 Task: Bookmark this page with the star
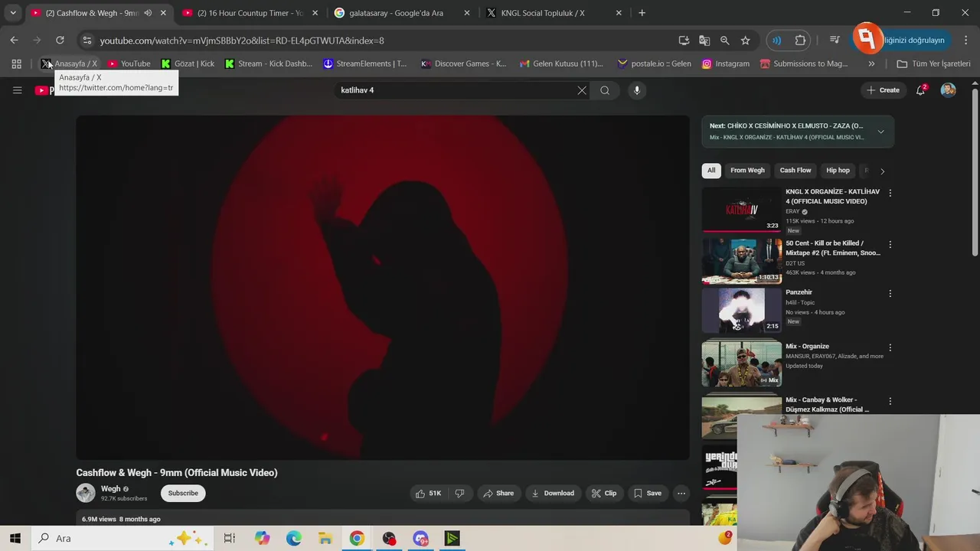[x=746, y=40]
